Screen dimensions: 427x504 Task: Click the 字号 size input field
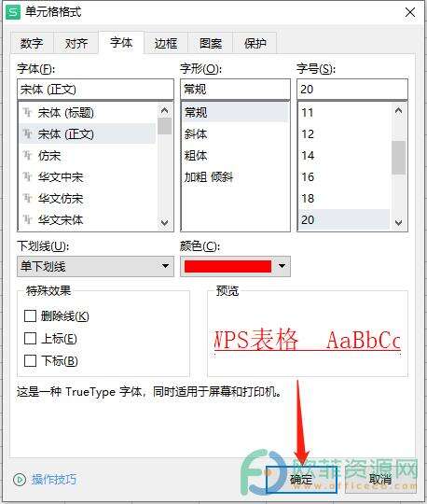[x=352, y=90]
